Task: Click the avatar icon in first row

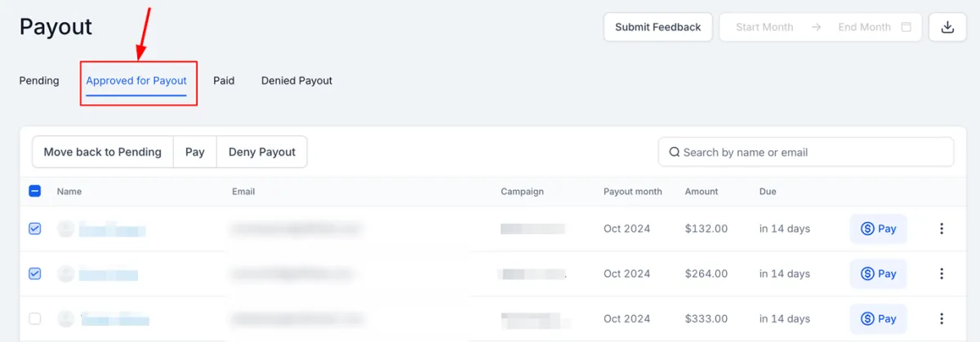Action: coord(66,229)
